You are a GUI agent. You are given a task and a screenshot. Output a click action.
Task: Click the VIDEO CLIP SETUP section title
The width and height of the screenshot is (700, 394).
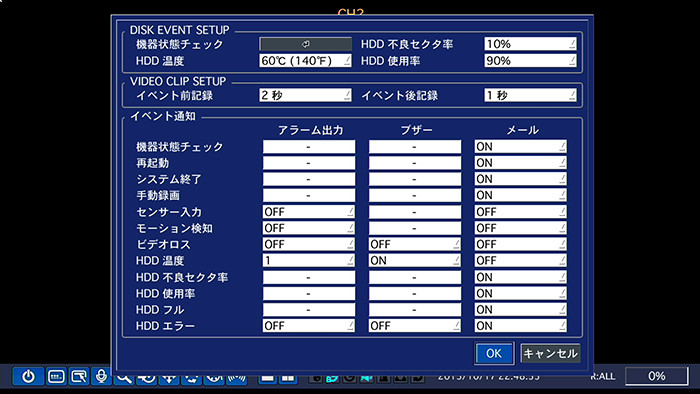[178, 81]
